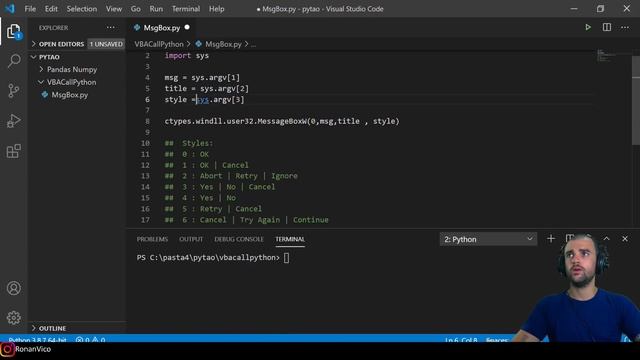640x360 pixels.
Task: Run the Python file with play icon
Action: pos(588,27)
